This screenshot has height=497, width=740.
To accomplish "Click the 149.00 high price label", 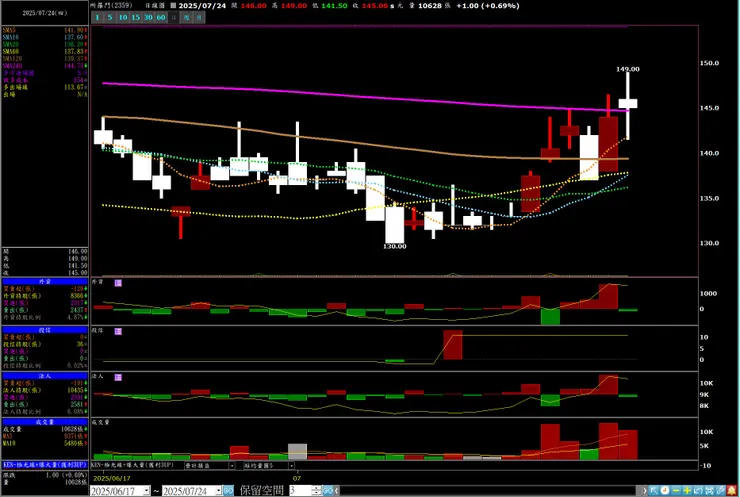I will click(x=628, y=69).
